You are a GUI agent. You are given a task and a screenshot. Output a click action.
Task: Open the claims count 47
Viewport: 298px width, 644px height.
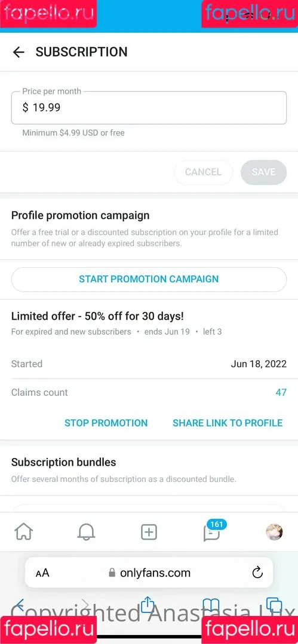[281, 392]
